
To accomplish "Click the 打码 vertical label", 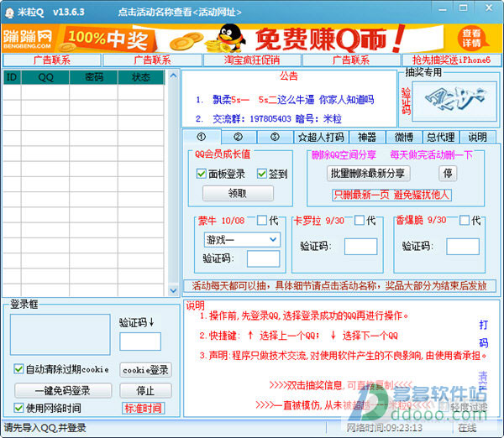I will point(484,334).
